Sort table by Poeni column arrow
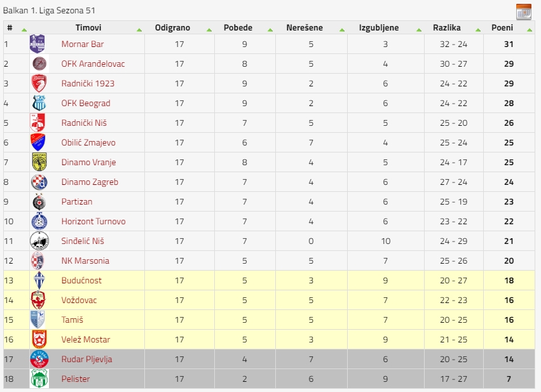The height and width of the screenshot is (392, 541). click(x=530, y=30)
